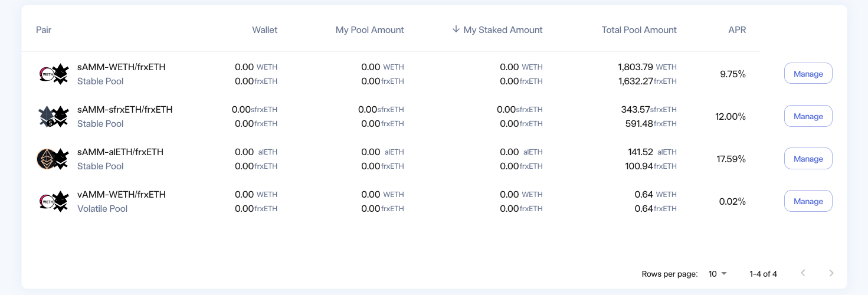
Task: Click the sAMM-WETH/frxETH pair token icon
Action: tap(54, 74)
